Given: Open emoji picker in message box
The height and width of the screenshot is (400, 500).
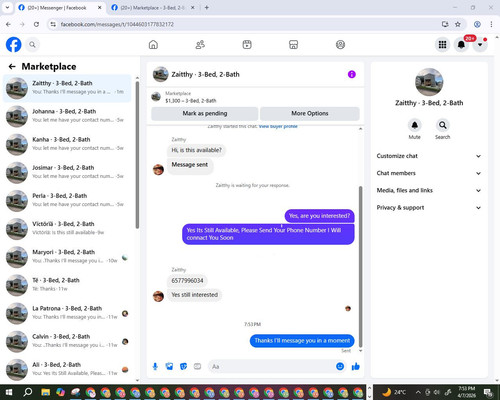Looking at the screenshot, I should click(340, 367).
